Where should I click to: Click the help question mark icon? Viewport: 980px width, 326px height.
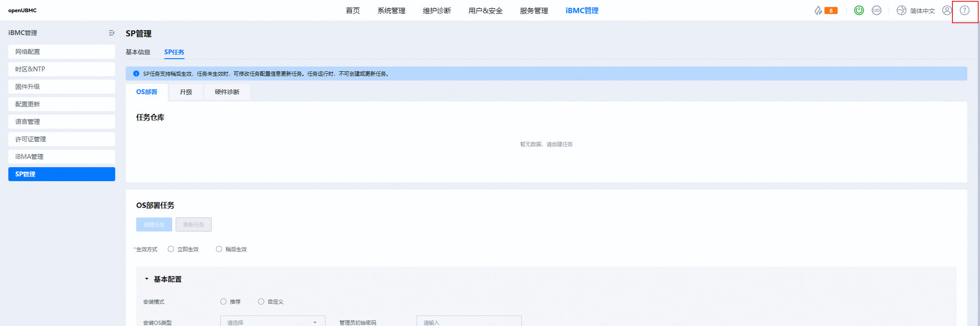[x=964, y=11]
